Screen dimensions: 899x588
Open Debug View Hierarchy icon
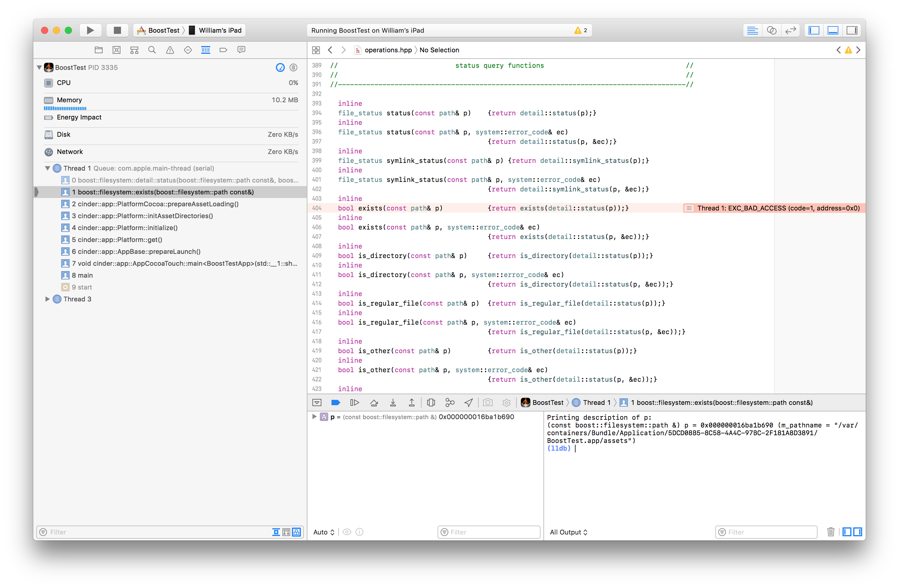(x=431, y=402)
